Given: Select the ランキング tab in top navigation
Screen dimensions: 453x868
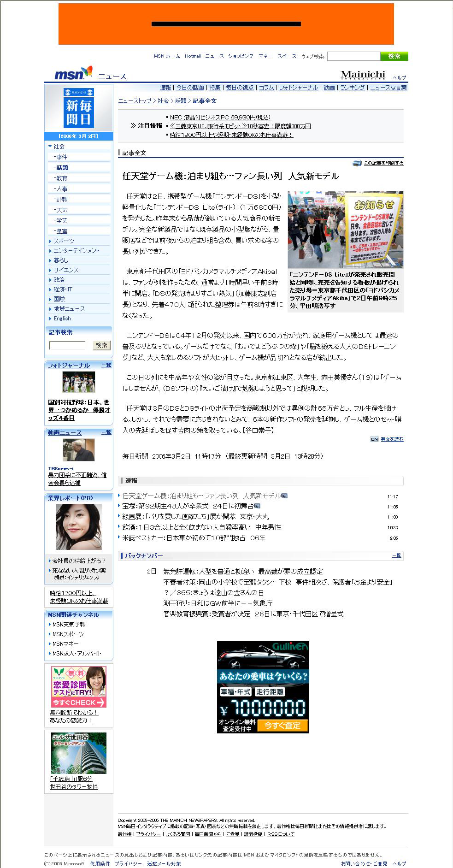Looking at the screenshot, I should coord(352,88).
